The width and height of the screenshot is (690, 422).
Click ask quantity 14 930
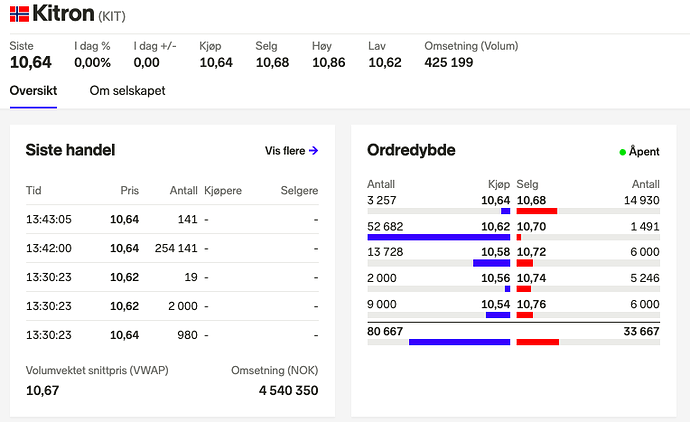tap(642, 200)
